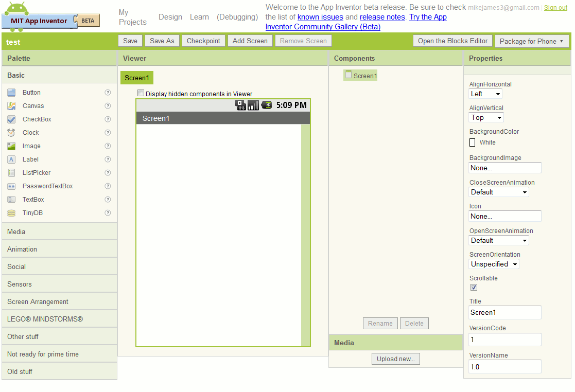The image size is (575, 392).
Task: Open the Learn menu item
Action: pos(200,17)
